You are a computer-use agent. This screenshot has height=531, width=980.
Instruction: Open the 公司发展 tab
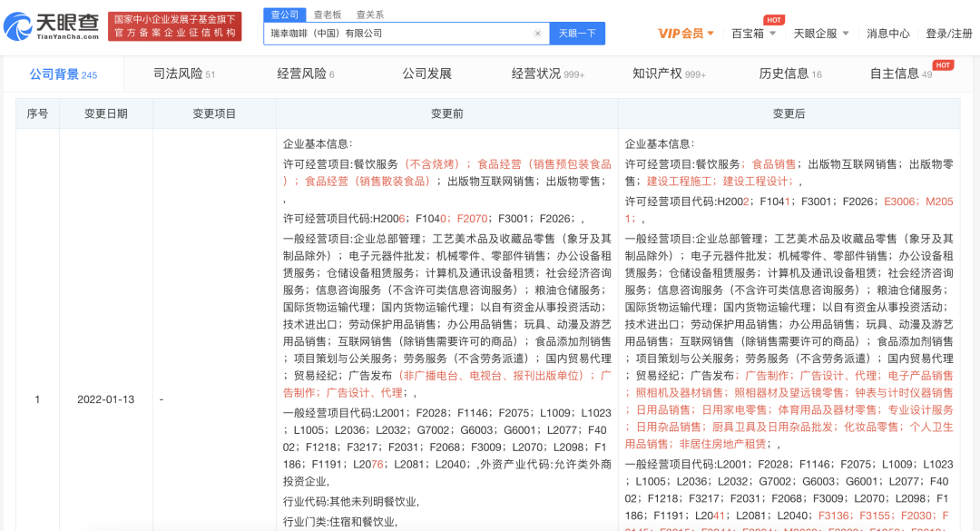click(x=426, y=74)
